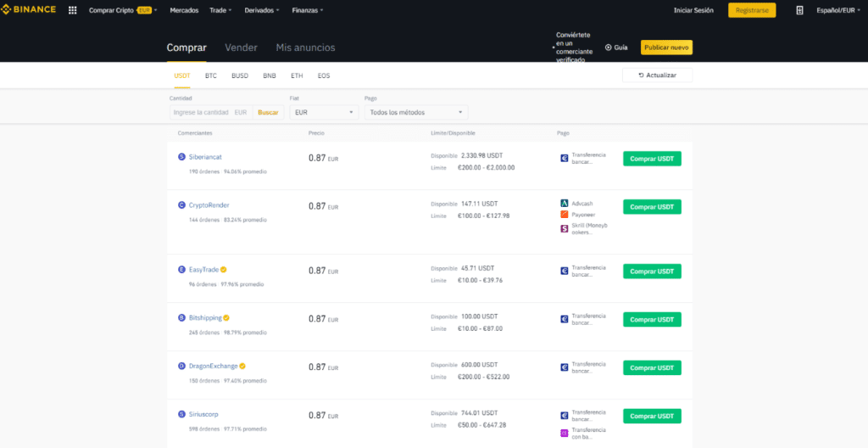Image resolution: width=868 pixels, height=448 pixels.
Task: Open Siberiancat merchant profile link
Action: (205, 157)
